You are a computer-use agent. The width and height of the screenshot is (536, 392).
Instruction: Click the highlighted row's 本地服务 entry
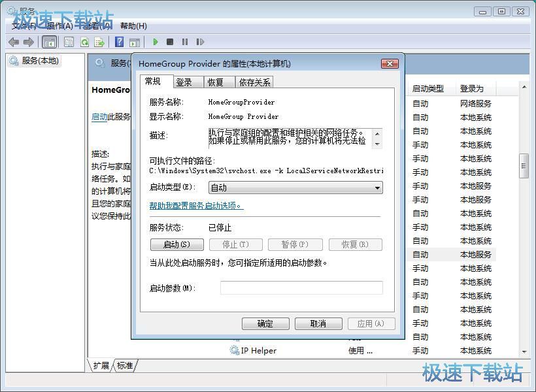point(475,255)
